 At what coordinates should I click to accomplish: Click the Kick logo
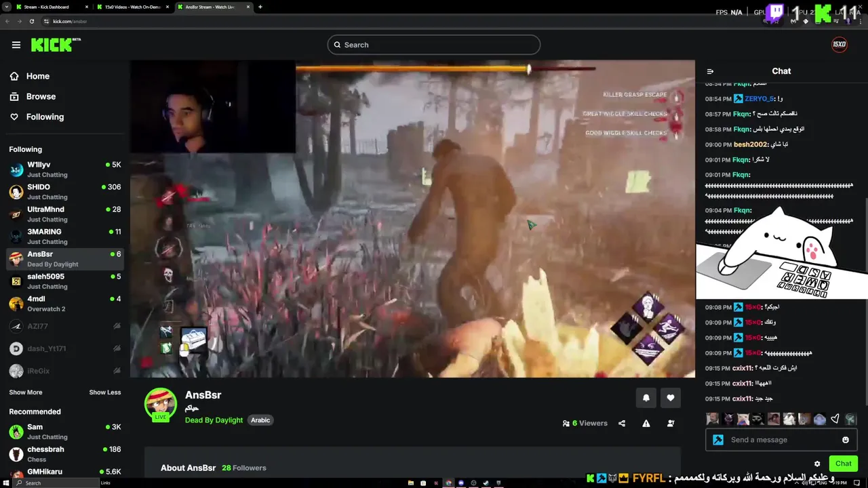[56, 45]
